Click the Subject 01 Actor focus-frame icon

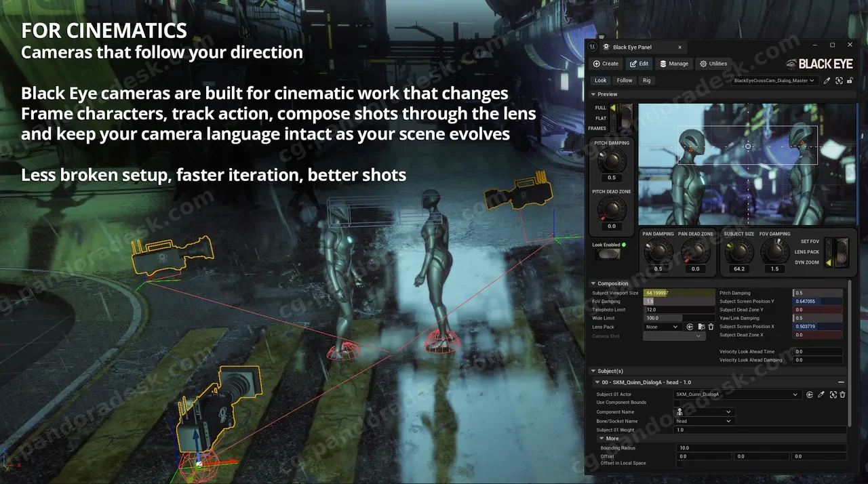click(x=833, y=395)
